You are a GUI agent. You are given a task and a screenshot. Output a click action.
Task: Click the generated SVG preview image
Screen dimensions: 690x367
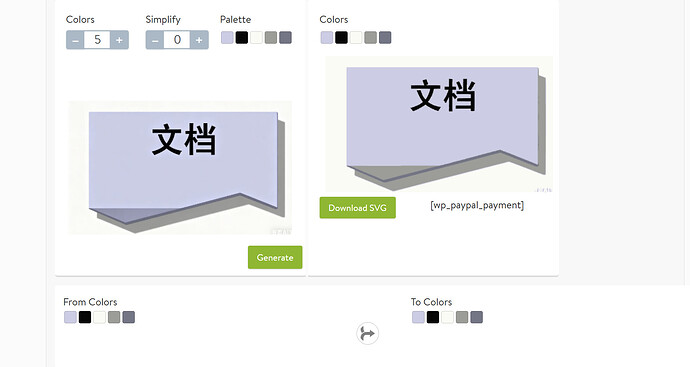[439, 124]
